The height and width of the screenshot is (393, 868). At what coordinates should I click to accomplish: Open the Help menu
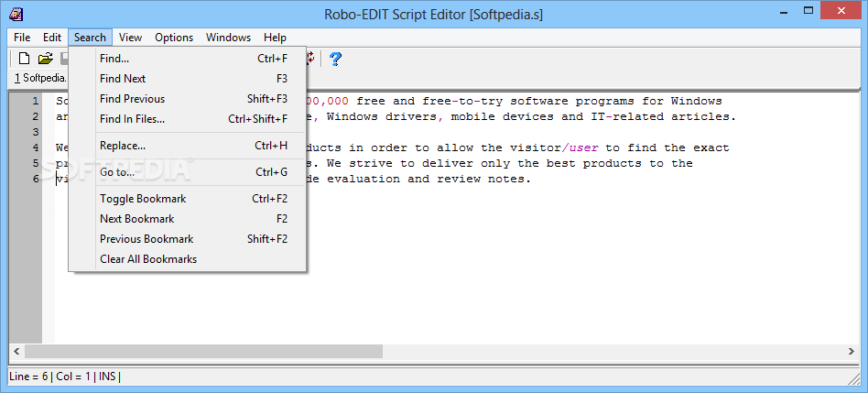coord(275,38)
